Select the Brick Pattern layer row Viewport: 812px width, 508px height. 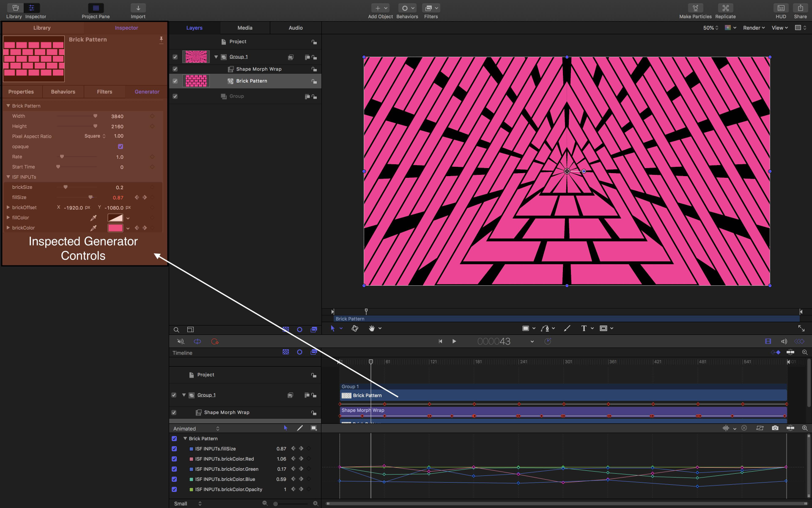(245, 81)
